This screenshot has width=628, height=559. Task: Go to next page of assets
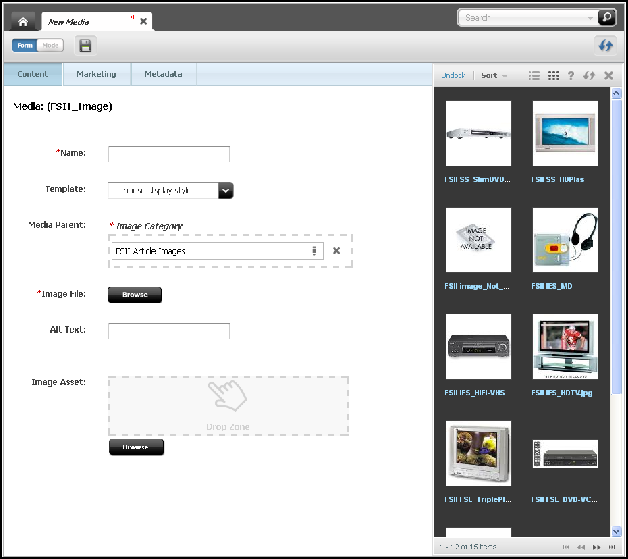[x=596, y=547]
